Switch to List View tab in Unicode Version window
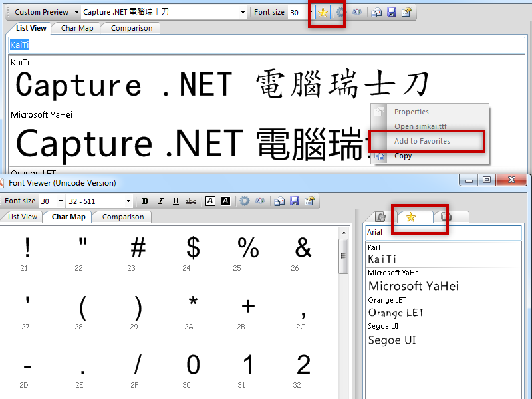The image size is (532, 399). [x=23, y=217]
